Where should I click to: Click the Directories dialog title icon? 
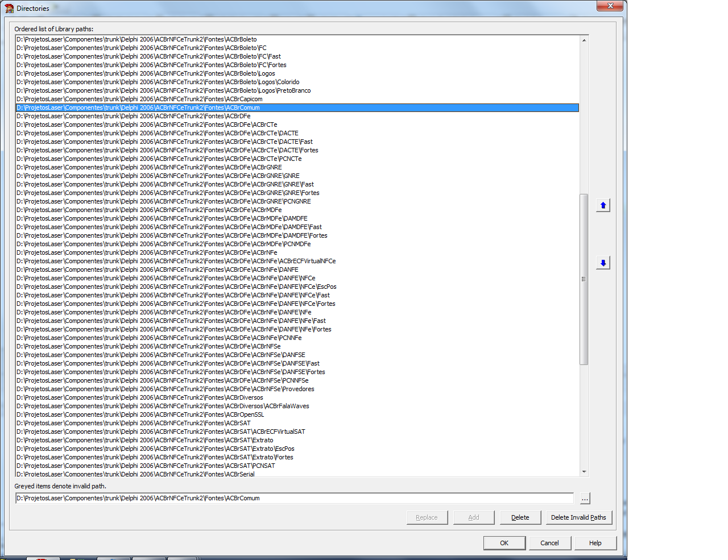pos(9,8)
